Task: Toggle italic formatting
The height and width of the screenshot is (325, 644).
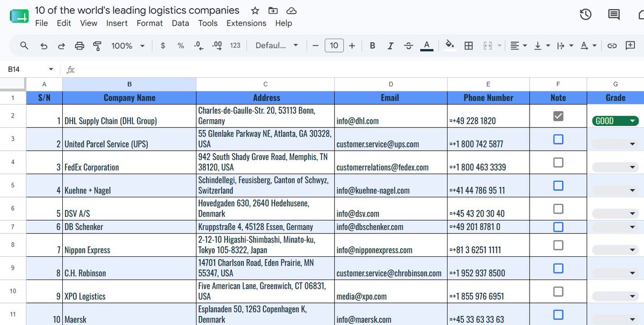Action: click(x=390, y=46)
